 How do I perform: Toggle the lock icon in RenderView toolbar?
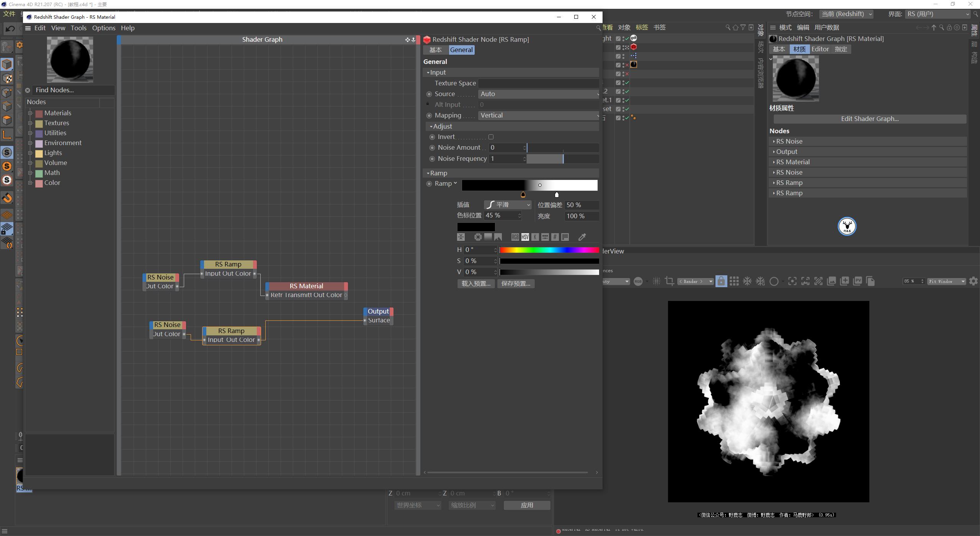[x=721, y=281]
